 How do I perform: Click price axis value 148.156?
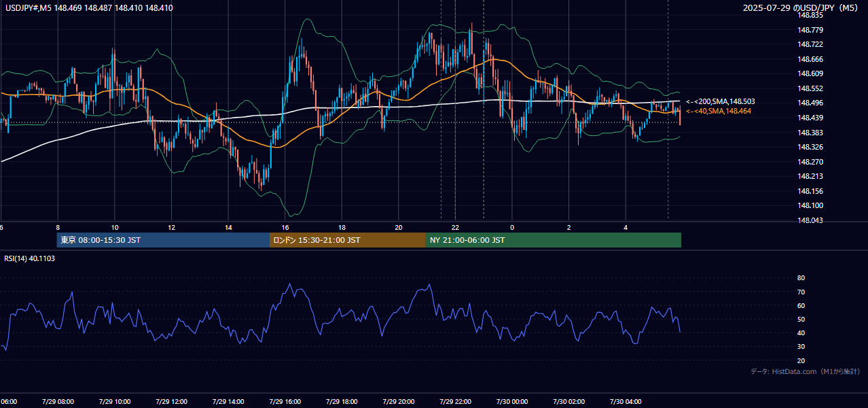tap(810, 191)
